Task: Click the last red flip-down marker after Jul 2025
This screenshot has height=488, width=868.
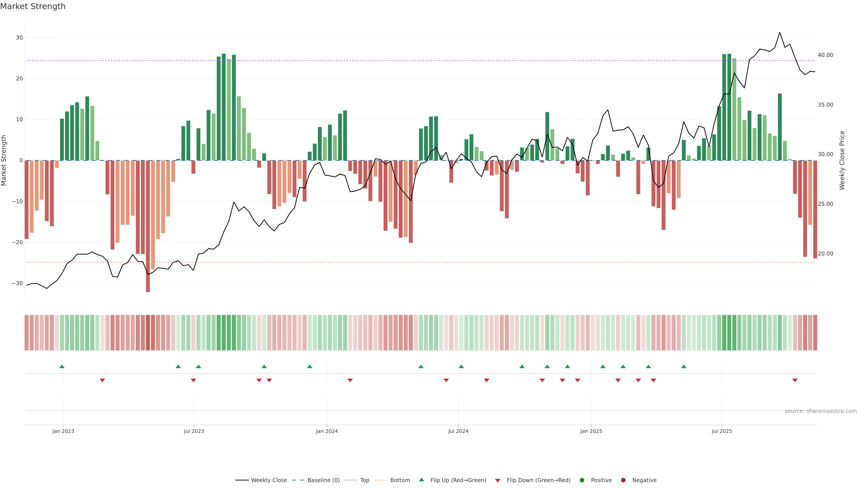Action: 795,380
